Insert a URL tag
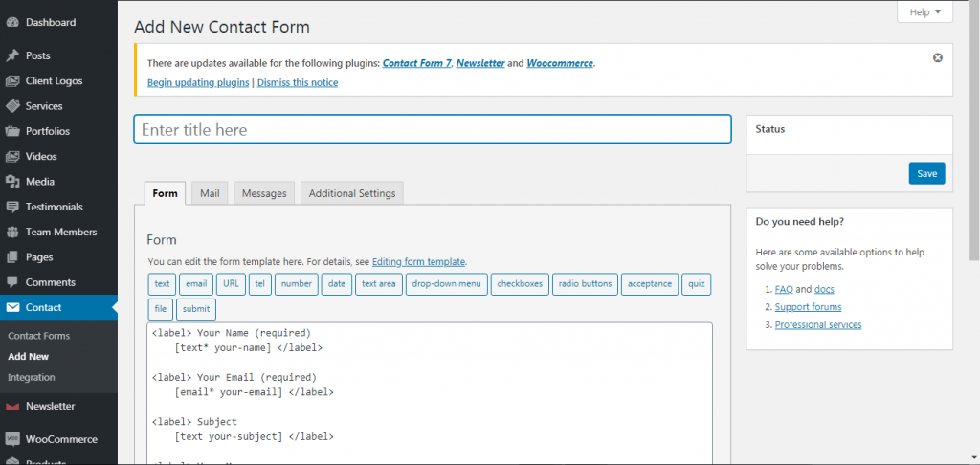The width and height of the screenshot is (980, 465). click(232, 284)
